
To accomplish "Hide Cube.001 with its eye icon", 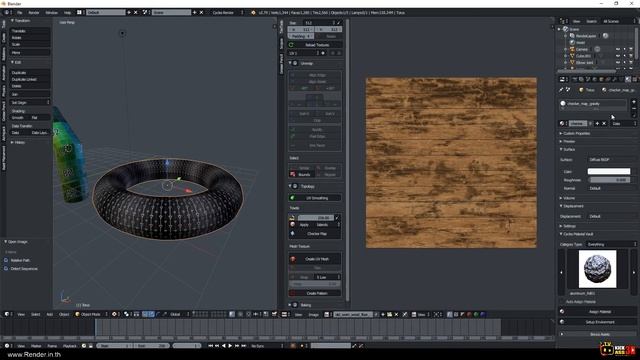I will (x=618, y=56).
